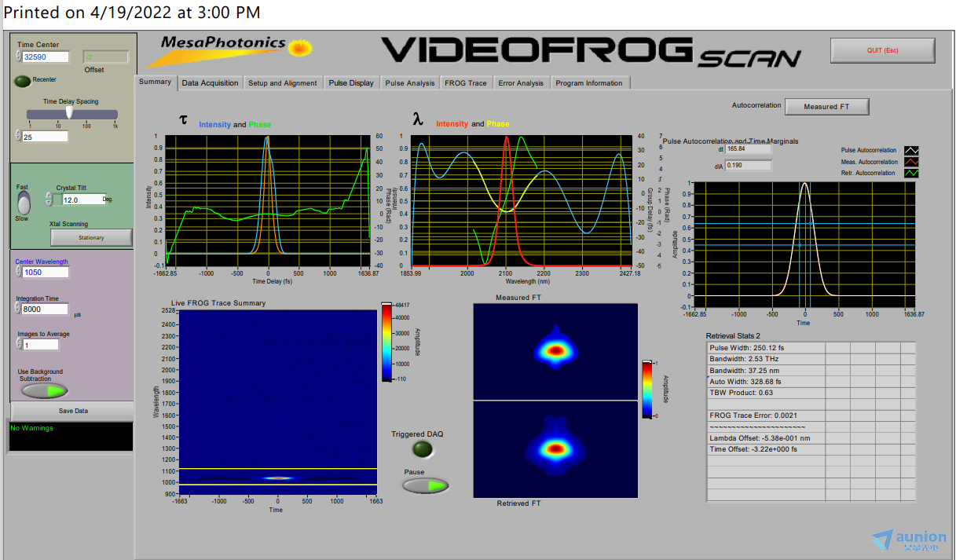This screenshot has width=956, height=560.
Task: Adjust the Time Delay Spacing slider
Action: (72, 114)
